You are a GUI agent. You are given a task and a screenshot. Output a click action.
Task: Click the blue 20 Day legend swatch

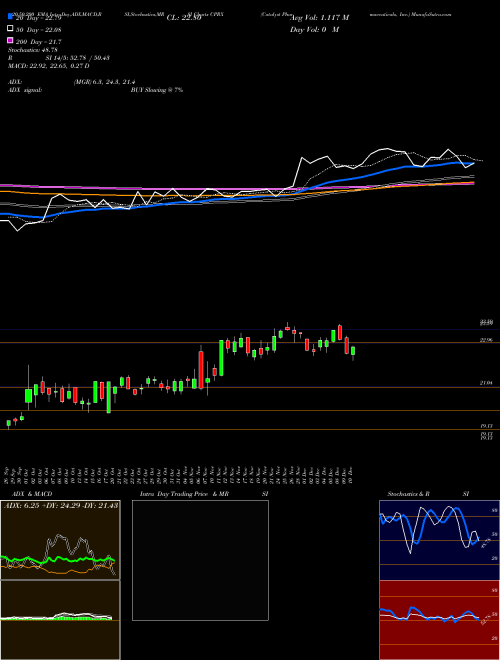coord(10,17)
